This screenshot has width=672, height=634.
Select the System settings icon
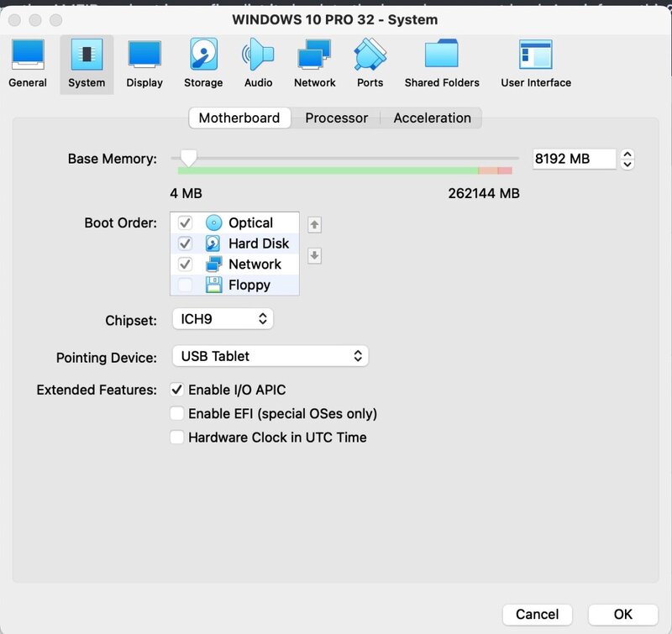coord(87,64)
